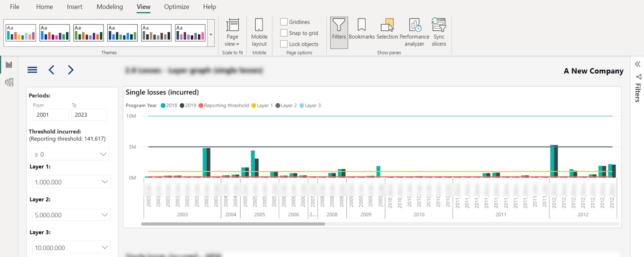Enable Snap to grid
The height and width of the screenshot is (257, 644).
coord(285,33)
